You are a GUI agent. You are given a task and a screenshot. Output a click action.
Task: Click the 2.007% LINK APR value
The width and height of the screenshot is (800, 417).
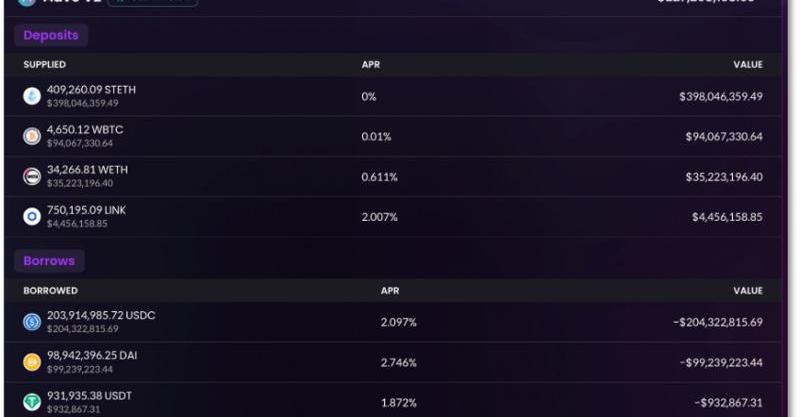pos(380,217)
